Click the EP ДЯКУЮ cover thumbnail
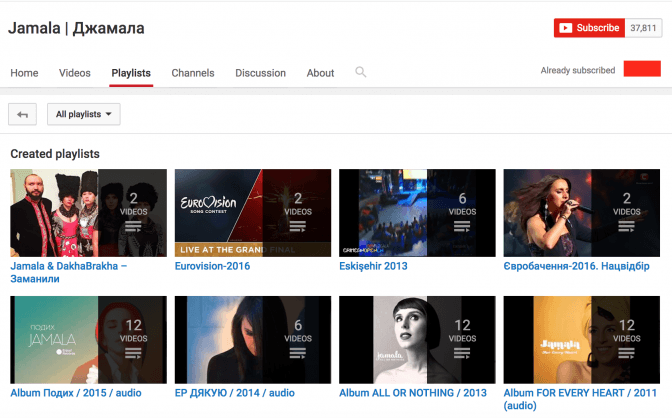 pyautogui.click(x=253, y=340)
